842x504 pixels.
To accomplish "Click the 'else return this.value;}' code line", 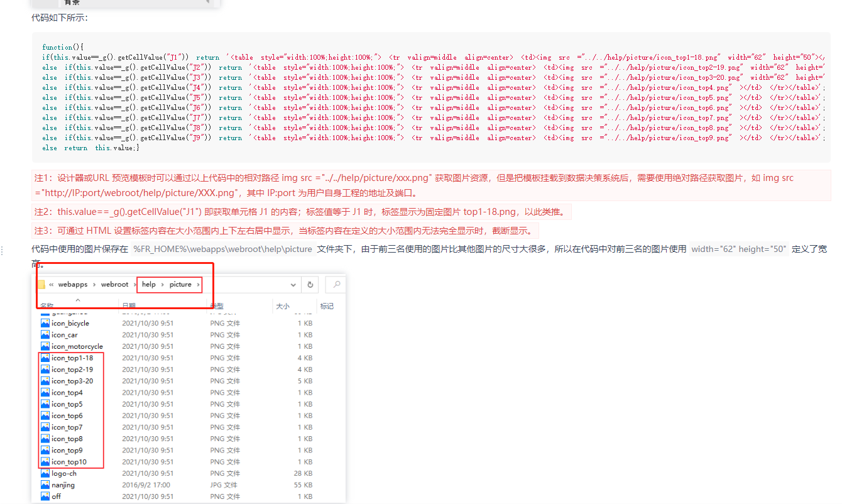I will (x=90, y=148).
